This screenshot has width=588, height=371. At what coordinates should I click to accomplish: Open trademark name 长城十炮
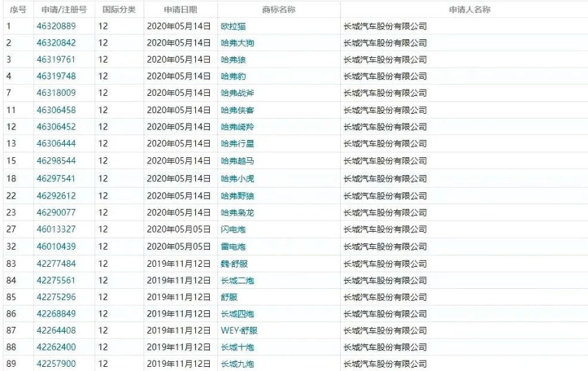point(237,347)
